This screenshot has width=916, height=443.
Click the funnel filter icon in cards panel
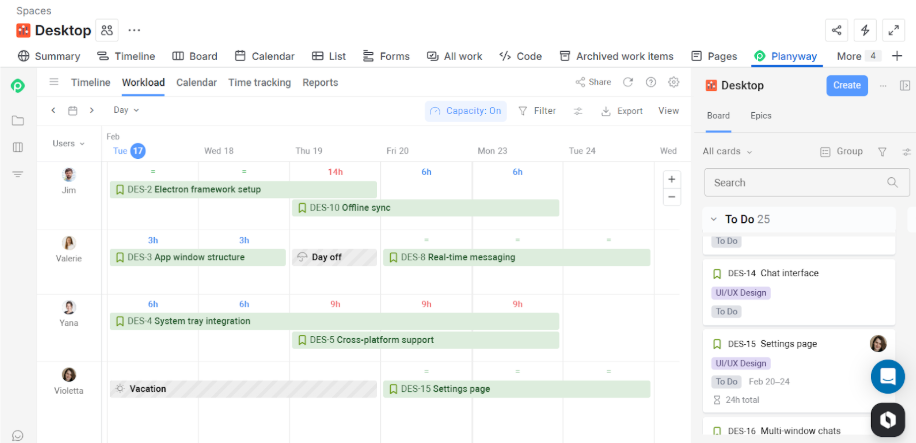(882, 151)
